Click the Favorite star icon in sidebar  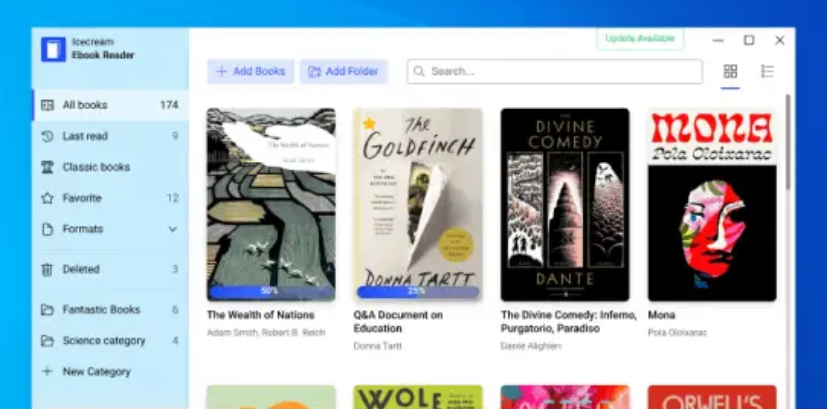coord(47,198)
